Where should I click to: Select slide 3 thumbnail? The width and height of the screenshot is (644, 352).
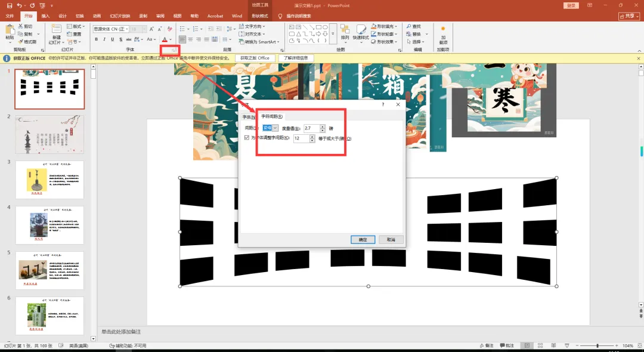pyautogui.click(x=49, y=180)
